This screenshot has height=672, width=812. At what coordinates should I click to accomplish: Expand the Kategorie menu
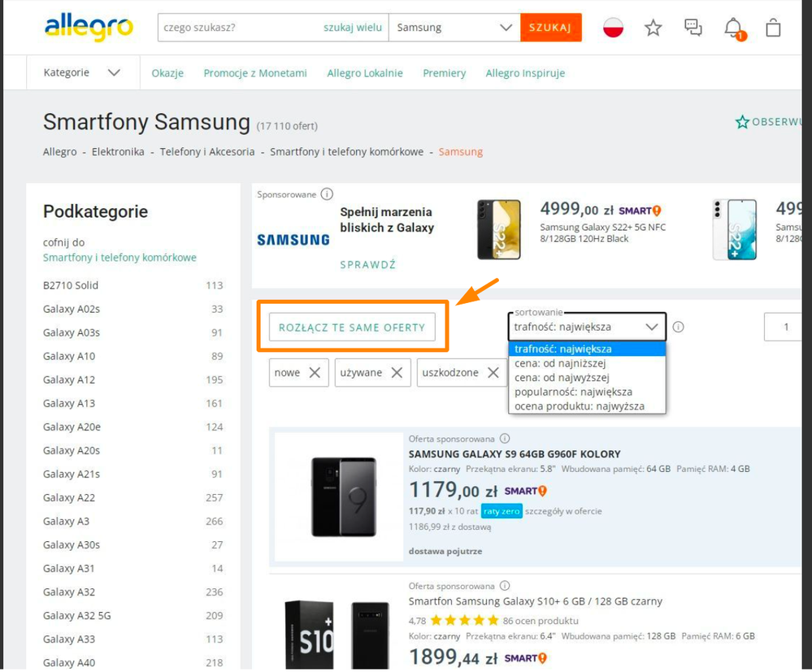point(82,72)
